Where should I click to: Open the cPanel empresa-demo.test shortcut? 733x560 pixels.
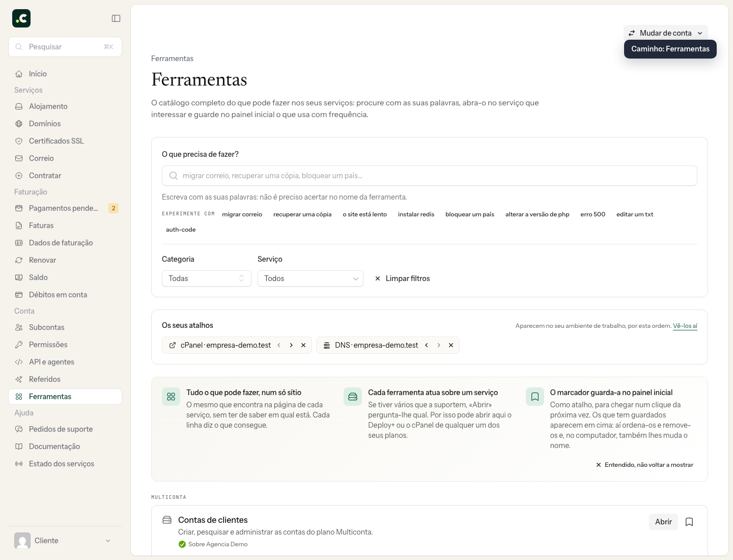tap(220, 345)
